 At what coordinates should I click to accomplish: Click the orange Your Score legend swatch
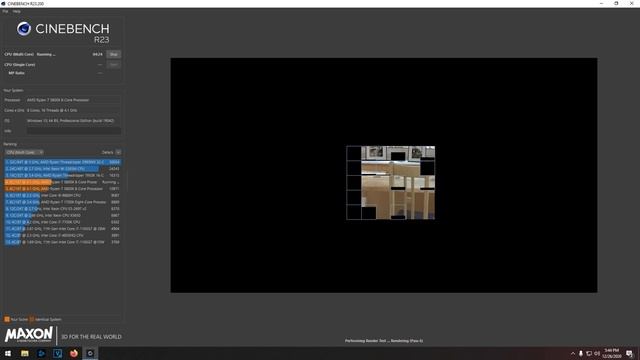[x=7, y=319]
